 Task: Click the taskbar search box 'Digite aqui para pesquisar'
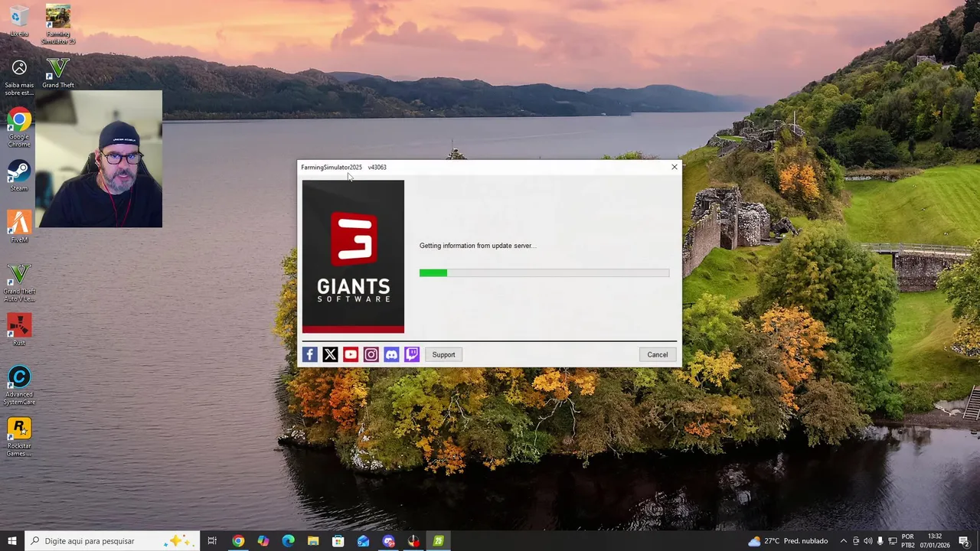point(112,541)
